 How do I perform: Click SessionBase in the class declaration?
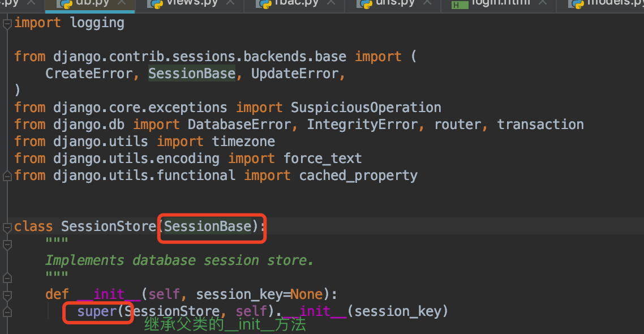coord(207,226)
